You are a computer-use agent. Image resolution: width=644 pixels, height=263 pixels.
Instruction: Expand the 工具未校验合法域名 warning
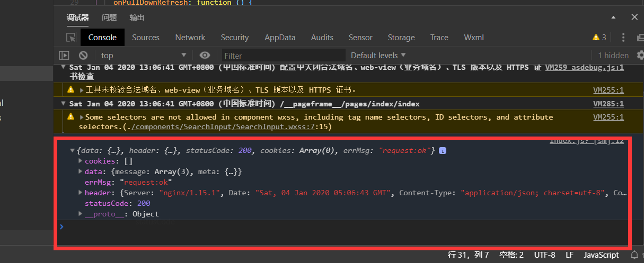point(82,89)
